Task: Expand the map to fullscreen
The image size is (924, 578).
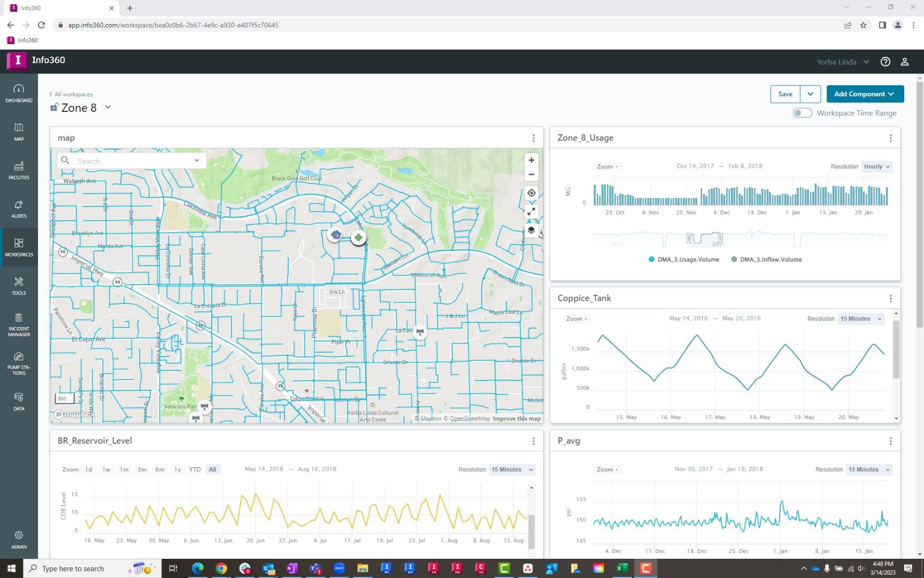Action: coord(531,212)
